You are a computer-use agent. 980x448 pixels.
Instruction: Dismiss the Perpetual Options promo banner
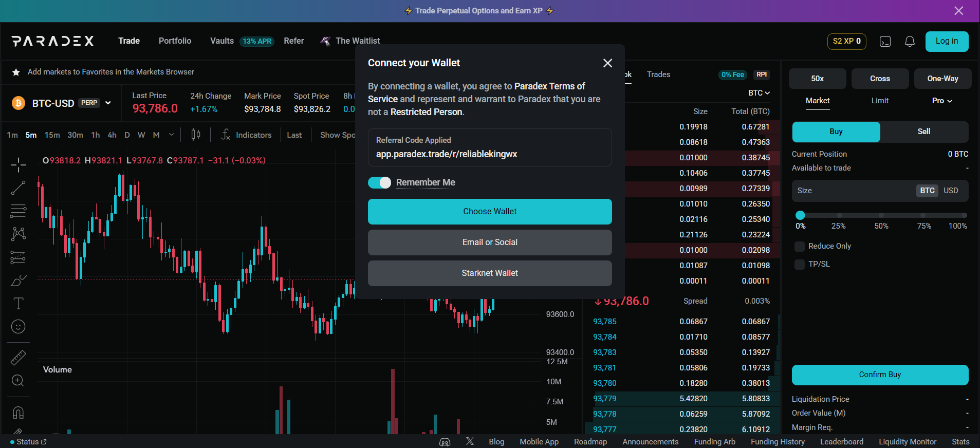958,11
